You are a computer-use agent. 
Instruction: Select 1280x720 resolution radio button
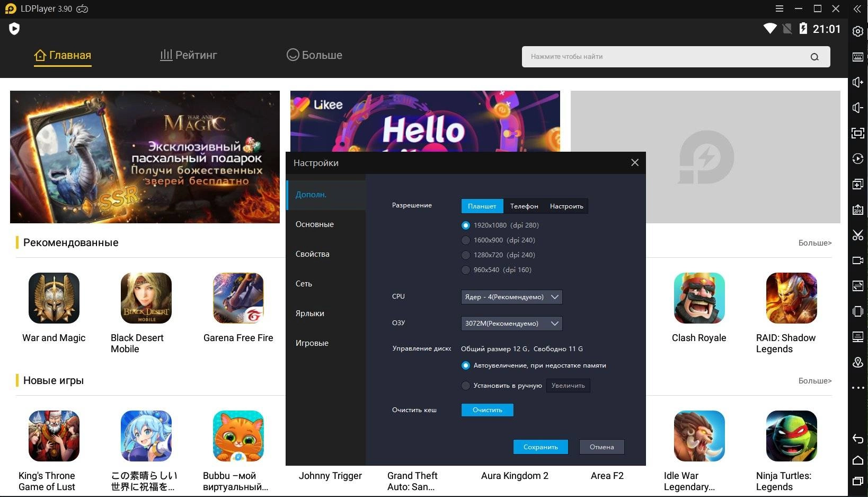click(466, 255)
